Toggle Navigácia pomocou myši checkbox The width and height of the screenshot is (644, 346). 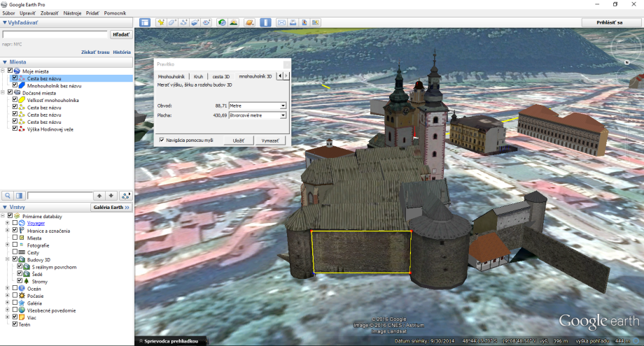click(x=162, y=140)
